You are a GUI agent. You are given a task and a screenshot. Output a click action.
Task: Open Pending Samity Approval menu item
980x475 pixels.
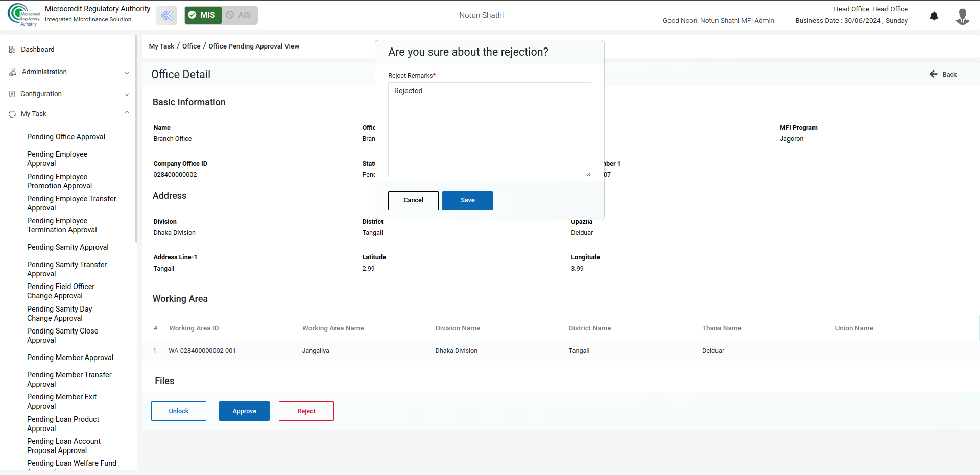[67, 247]
